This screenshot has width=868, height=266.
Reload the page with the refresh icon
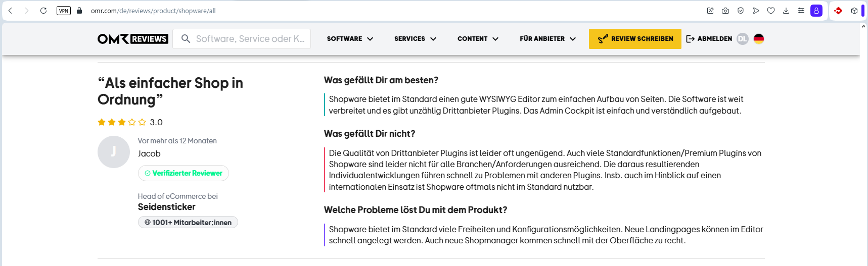(x=43, y=11)
